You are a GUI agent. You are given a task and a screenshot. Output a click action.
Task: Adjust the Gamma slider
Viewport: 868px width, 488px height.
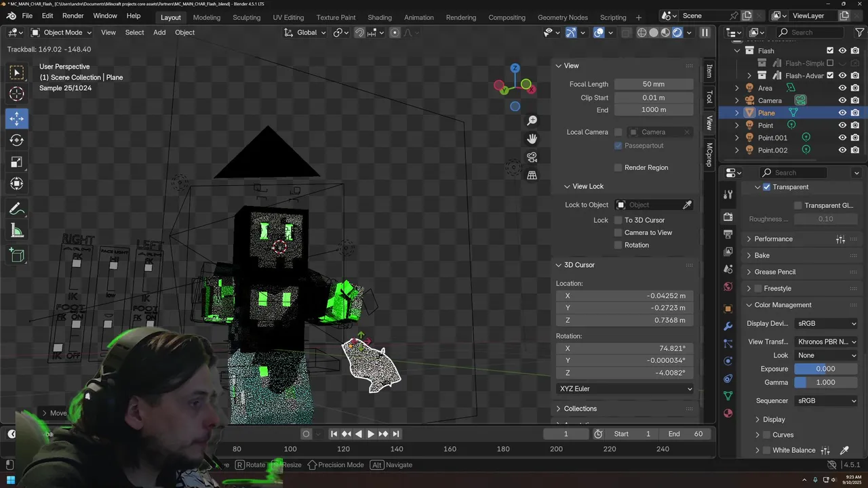pyautogui.click(x=825, y=382)
